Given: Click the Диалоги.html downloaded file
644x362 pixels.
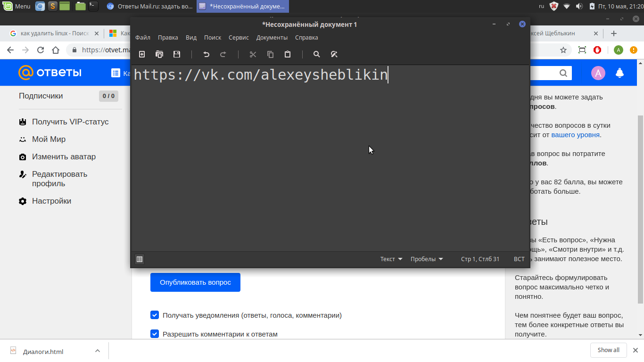Looking at the screenshot, I should tap(43, 351).
